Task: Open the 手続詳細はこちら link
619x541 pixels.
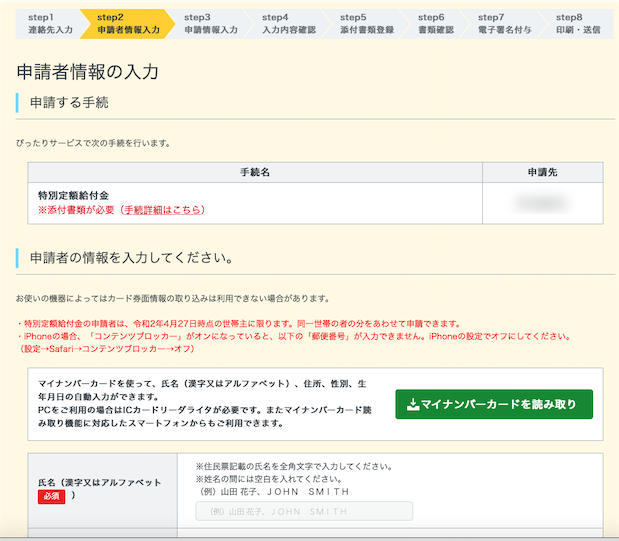Action: pos(162,210)
